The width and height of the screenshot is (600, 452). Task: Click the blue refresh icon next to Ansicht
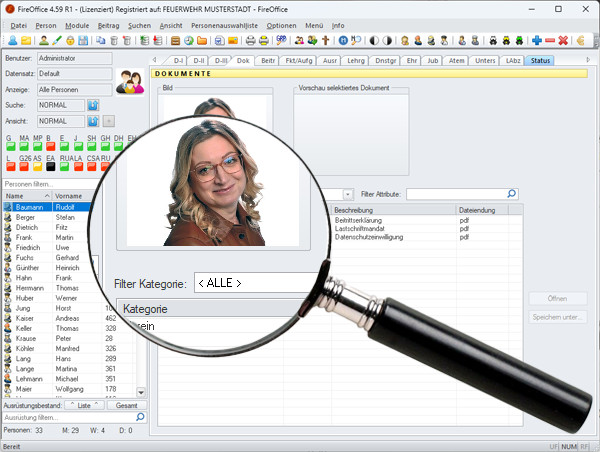click(93, 120)
